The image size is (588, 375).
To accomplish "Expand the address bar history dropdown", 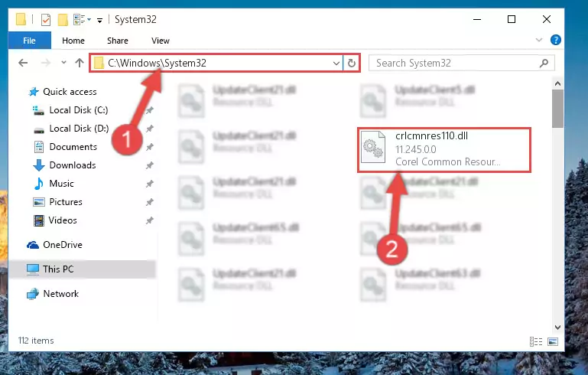I will click(x=336, y=63).
